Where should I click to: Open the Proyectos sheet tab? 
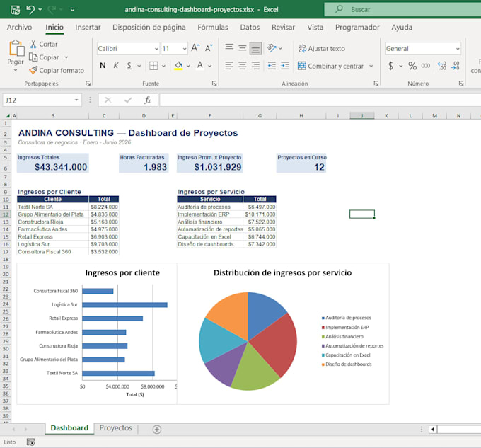tap(115, 428)
